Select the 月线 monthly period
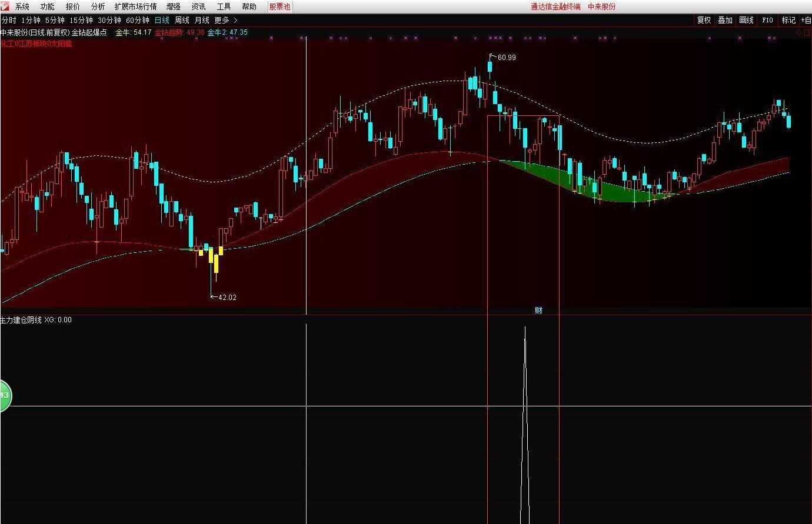Screen dimensions: 812x524 tap(202, 20)
